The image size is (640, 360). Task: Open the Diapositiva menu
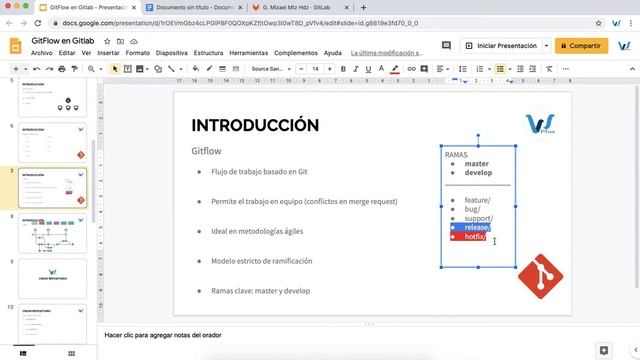(x=171, y=53)
